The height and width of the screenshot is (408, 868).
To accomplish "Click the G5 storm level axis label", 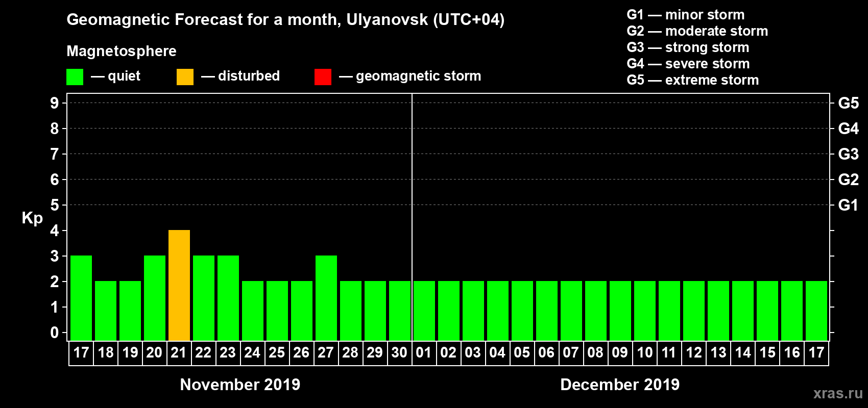I will click(x=848, y=103).
